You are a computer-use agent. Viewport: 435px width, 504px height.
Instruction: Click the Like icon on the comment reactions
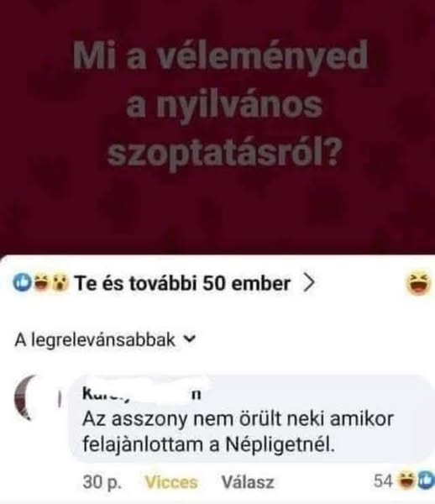[426, 481]
